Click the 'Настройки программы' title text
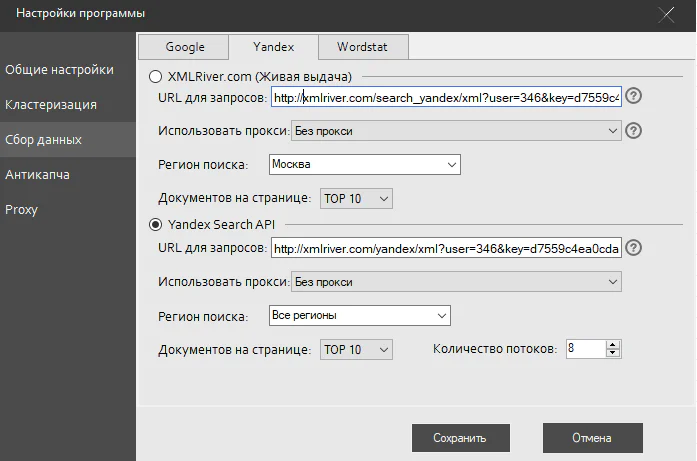The image size is (697, 461). pyautogui.click(x=80, y=13)
